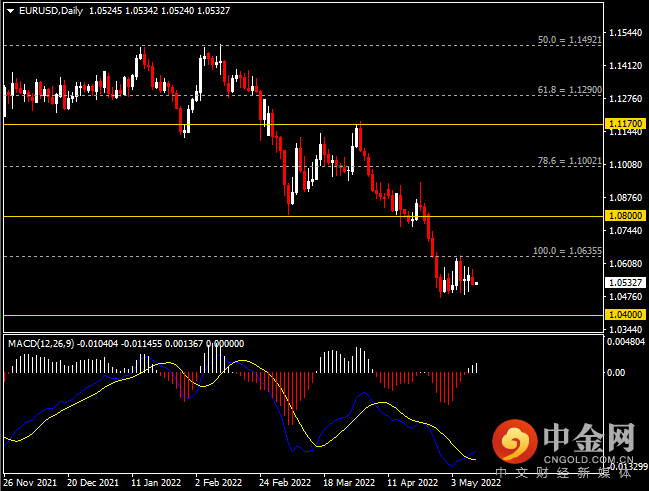Viewport: 649px width, 491px height.
Task: Click the 1.04760 price scale value
Action: tap(625, 296)
